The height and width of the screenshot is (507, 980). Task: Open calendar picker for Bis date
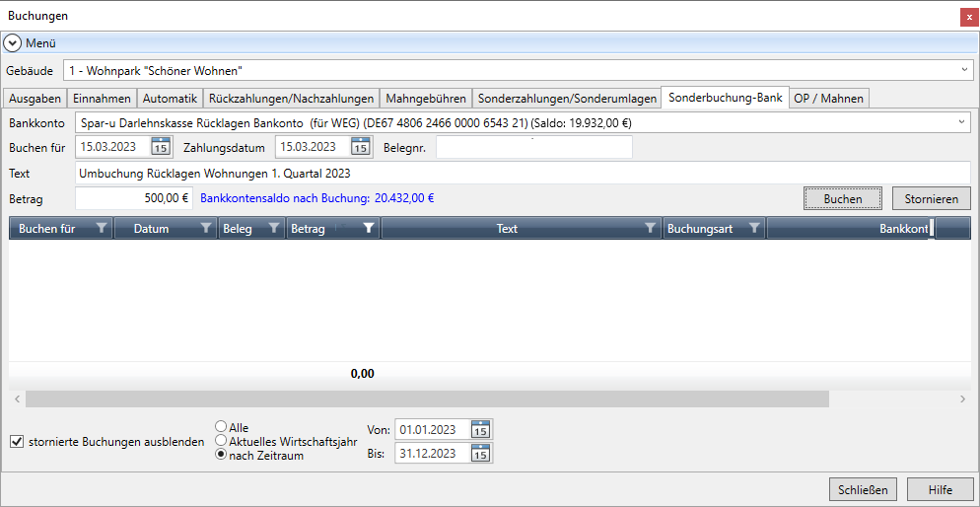point(480,454)
